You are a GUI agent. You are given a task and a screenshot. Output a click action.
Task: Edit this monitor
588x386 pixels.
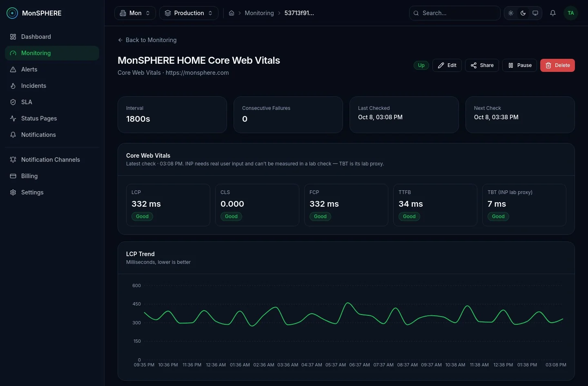(447, 65)
